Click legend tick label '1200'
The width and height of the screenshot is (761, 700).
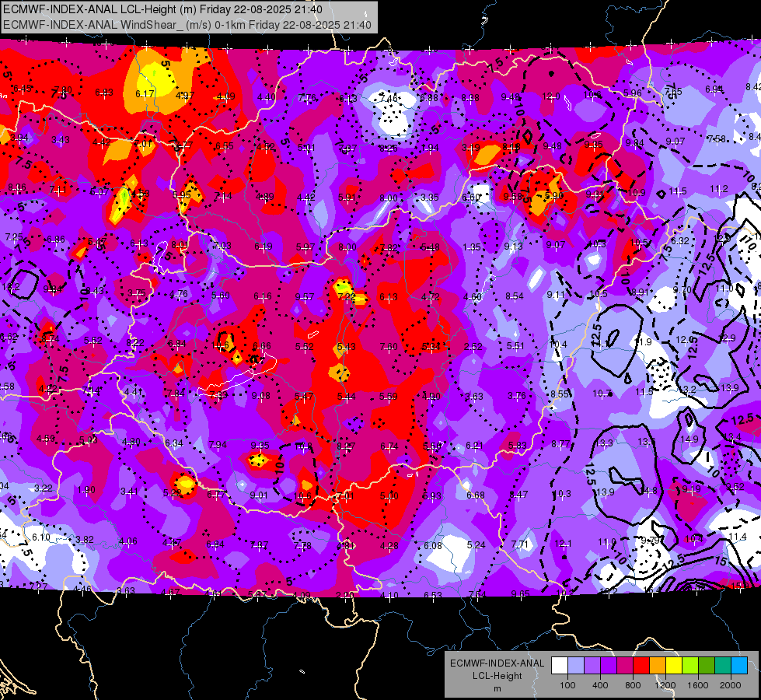point(665,685)
